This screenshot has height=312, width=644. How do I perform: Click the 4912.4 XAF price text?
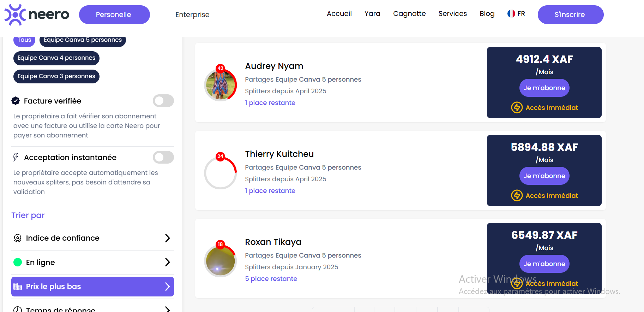(x=544, y=59)
